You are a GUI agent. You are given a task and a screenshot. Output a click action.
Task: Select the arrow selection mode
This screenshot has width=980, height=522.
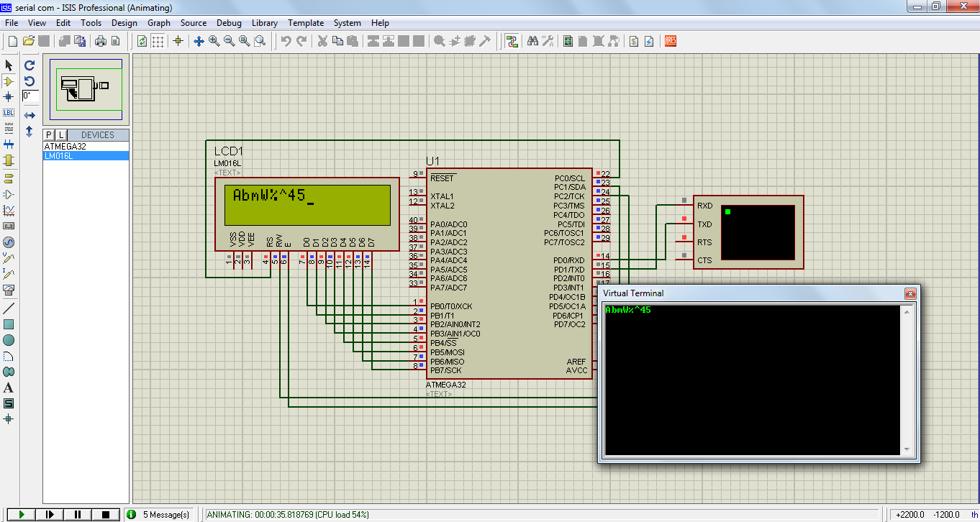point(9,65)
